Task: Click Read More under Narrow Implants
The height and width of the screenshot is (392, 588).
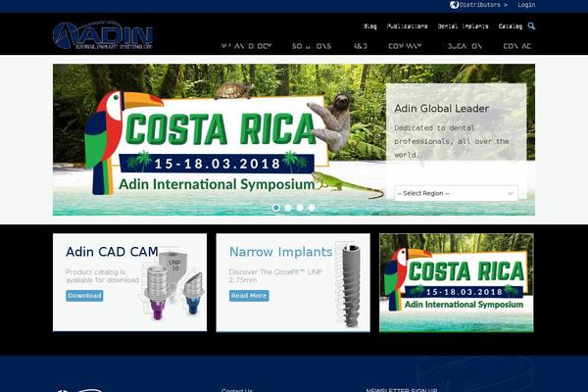Action: click(x=249, y=296)
